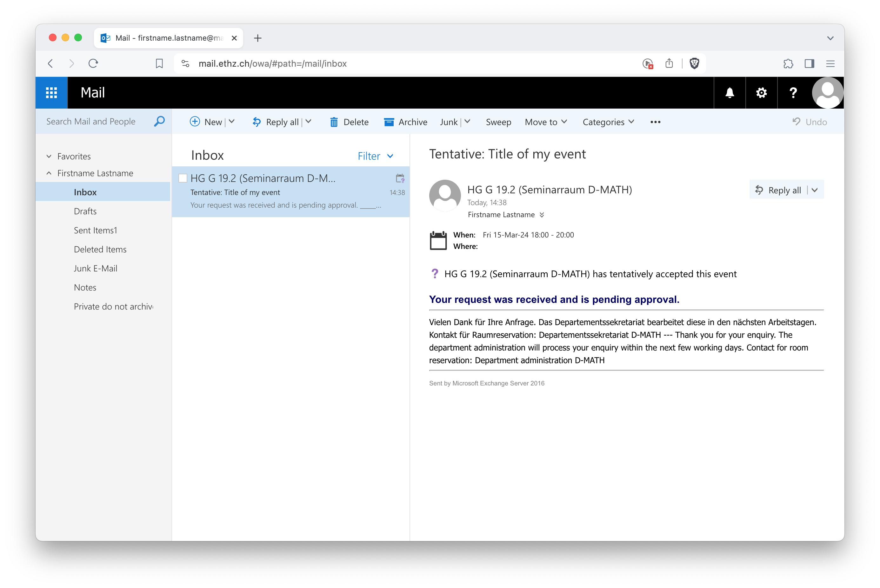
Task: Click the meeting response icon on HG G 19.2 message
Action: pyautogui.click(x=400, y=178)
